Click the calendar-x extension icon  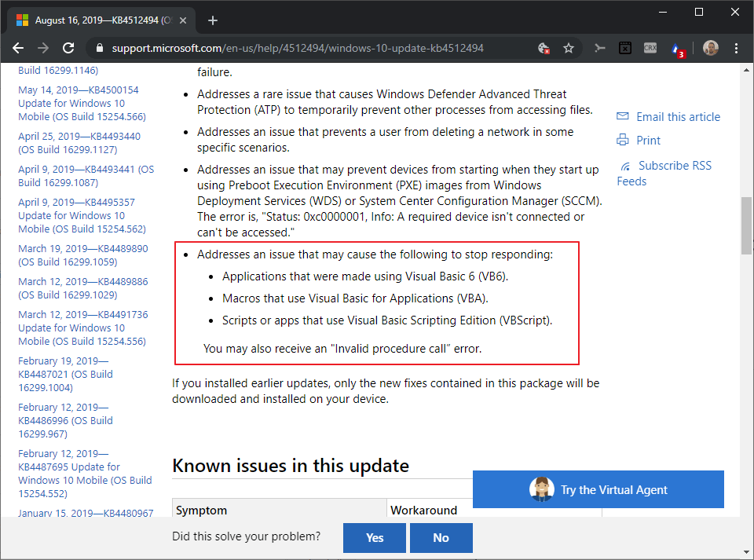pyautogui.click(x=625, y=48)
